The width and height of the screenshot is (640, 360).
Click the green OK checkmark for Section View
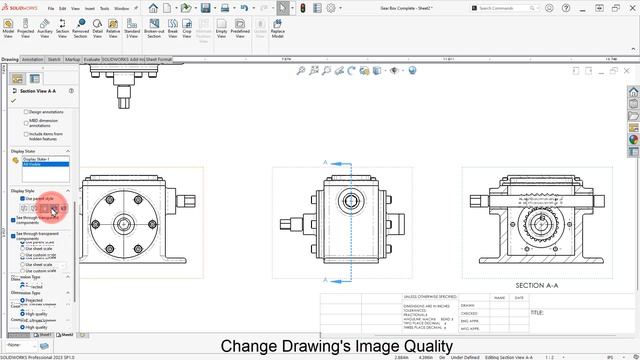click(x=13, y=100)
